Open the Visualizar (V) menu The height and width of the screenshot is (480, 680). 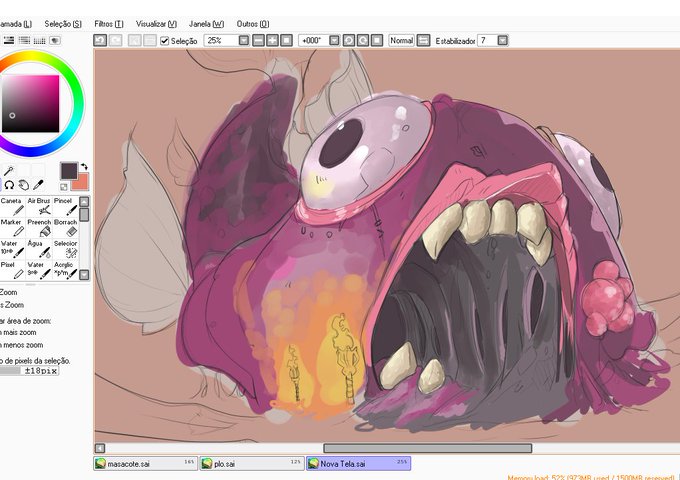(x=157, y=24)
